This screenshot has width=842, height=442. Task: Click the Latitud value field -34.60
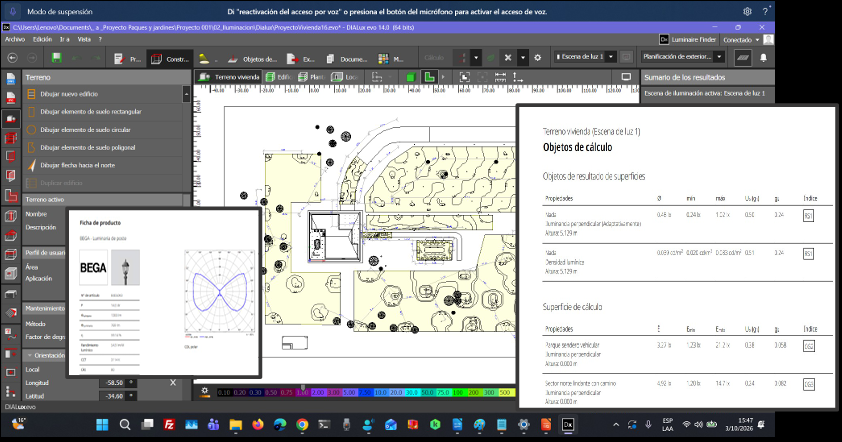click(112, 396)
